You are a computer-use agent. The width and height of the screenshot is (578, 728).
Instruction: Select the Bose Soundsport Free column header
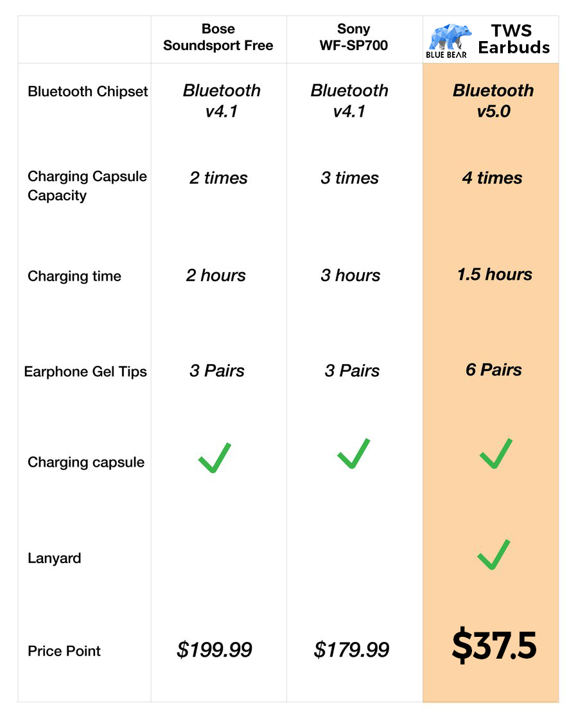[x=218, y=37]
